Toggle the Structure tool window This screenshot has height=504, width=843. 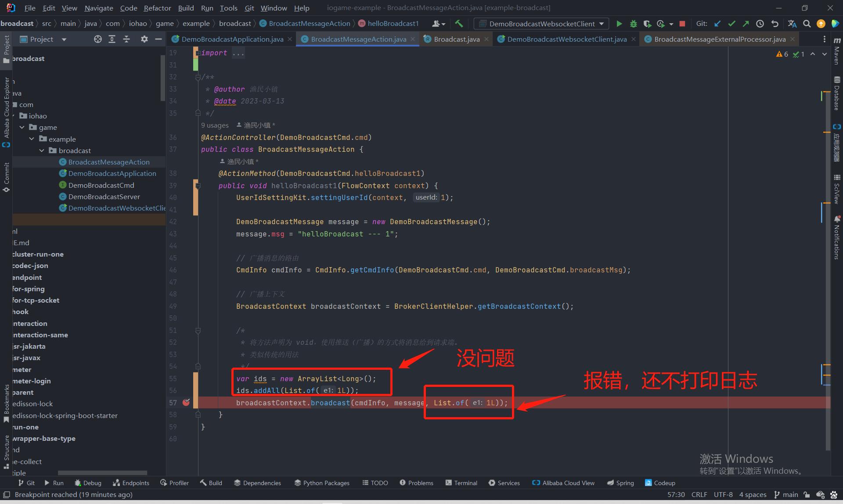pyautogui.click(x=6, y=452)
